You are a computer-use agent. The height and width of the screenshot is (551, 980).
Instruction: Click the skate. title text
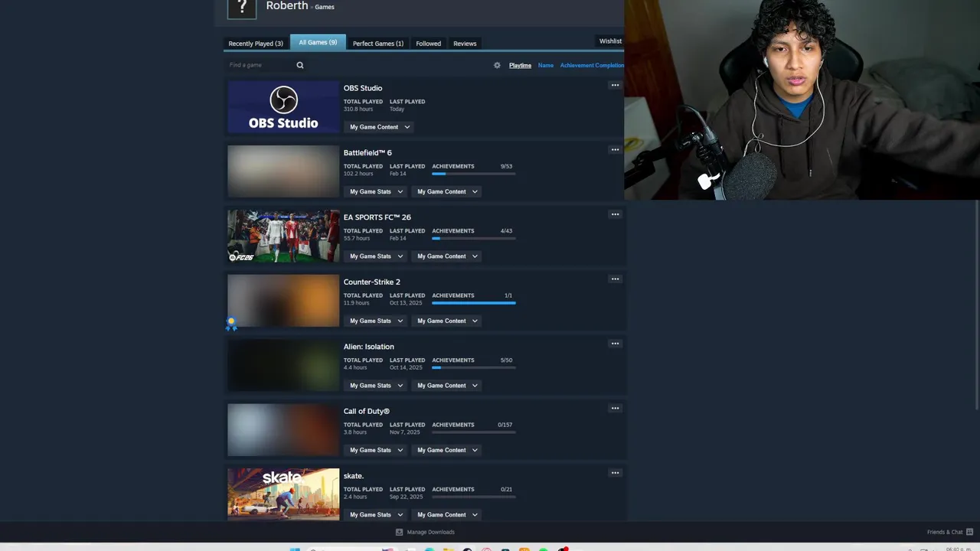coord(354,476)
